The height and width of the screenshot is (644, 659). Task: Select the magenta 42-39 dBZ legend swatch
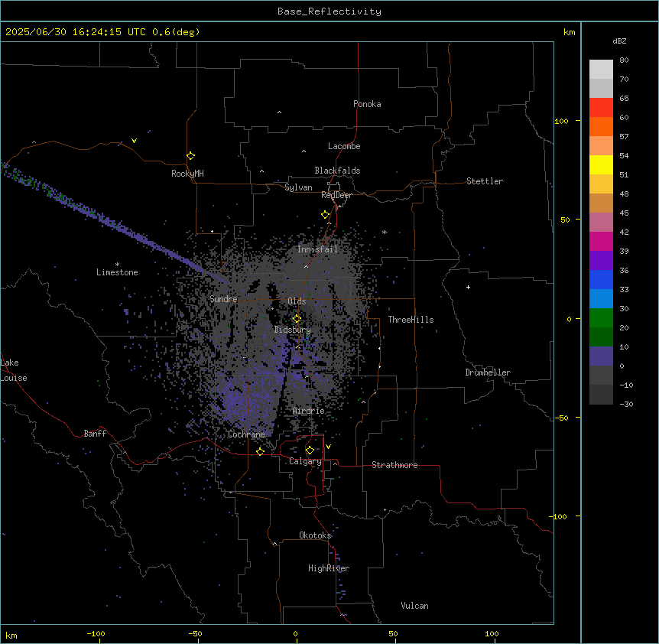click(601, 241)
